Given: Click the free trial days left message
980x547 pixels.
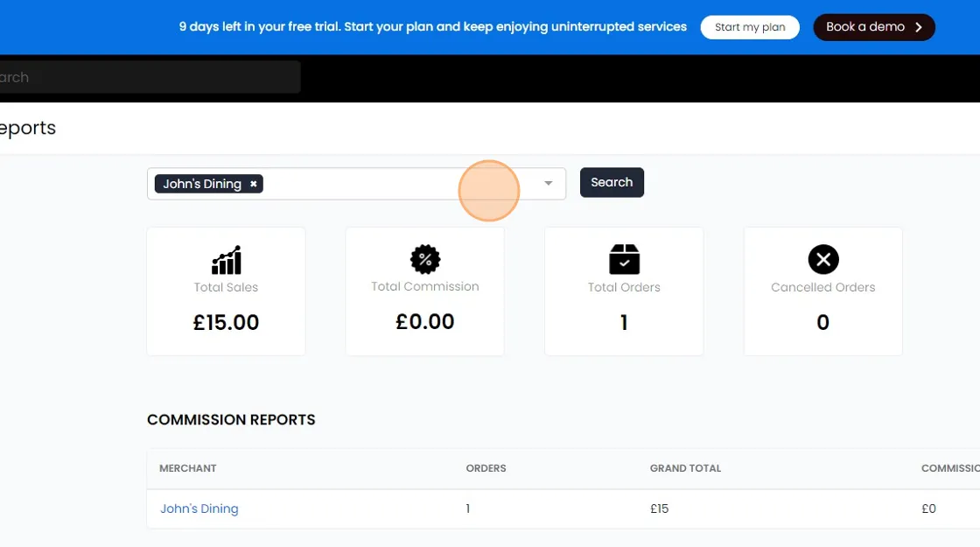Looking at the screenshot, I should pos(432,27).
